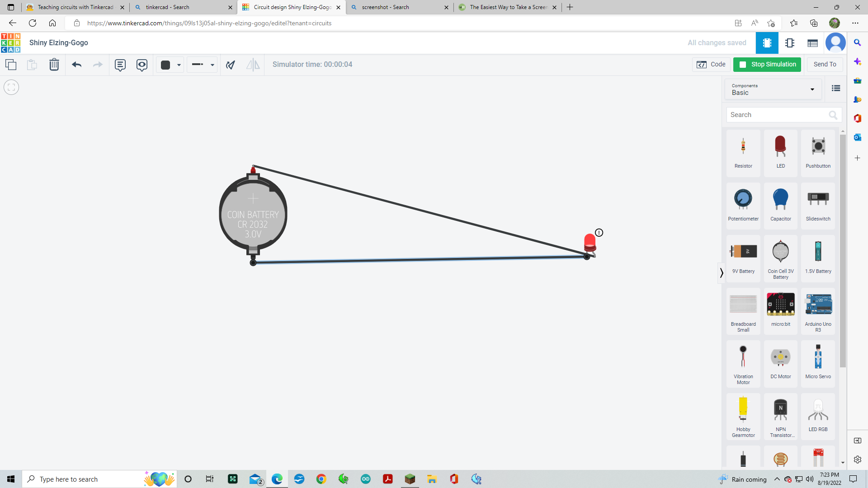The image size is (868, 488).
Task: Switch to Schematic view
Action: coord(790,43)
